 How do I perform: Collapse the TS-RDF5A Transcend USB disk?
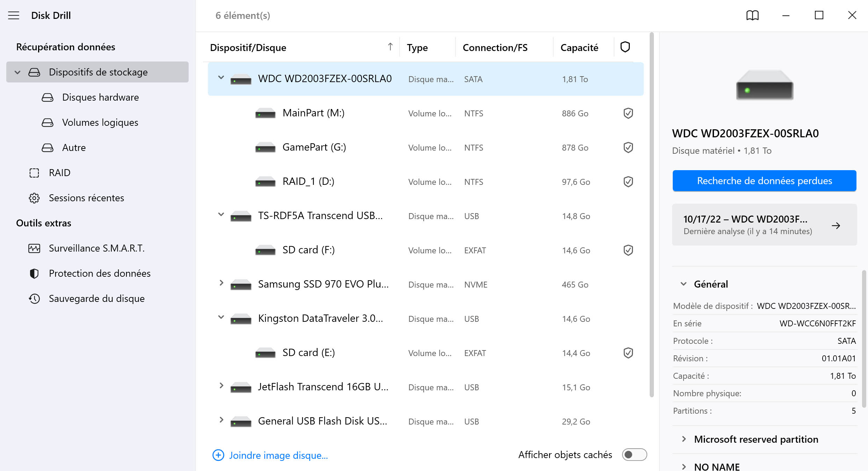[221, 215]
